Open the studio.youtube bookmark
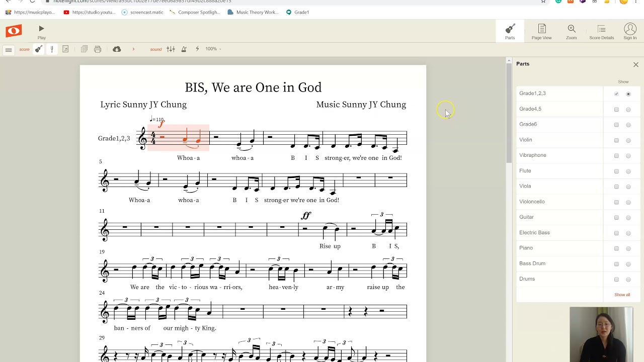This screenshot has width=644, height=362. pyautogui.click(x=90, y=12)
